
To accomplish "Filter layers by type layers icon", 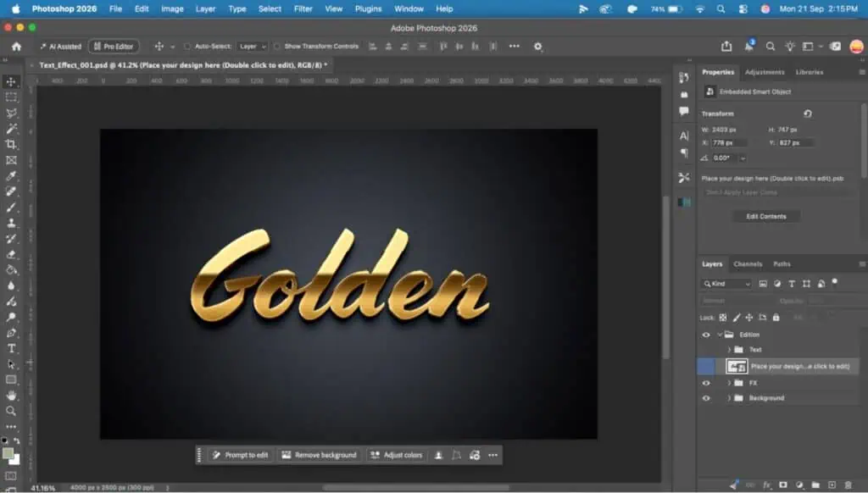I will pos(792,284).
